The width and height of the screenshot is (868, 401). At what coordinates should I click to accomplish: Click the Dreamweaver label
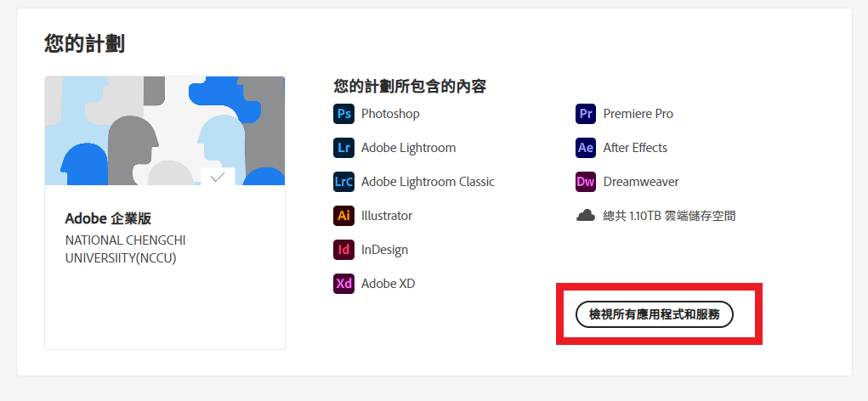[x=641, y=182]
